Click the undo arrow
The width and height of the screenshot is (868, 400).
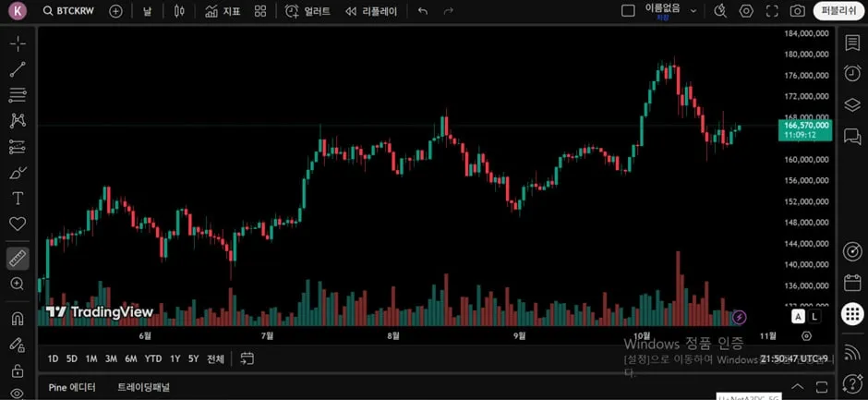pyautogui.click(x=423, y=11)
